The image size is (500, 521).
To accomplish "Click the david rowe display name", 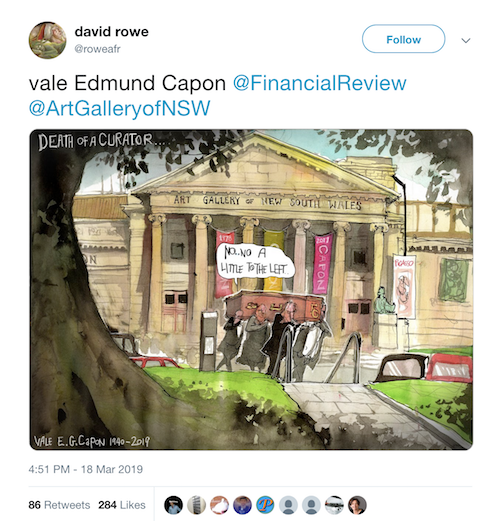I will pos(112,32).
